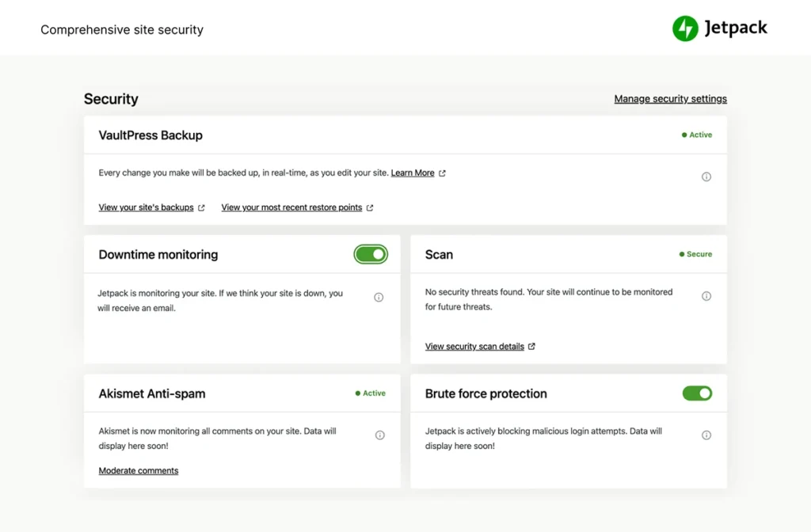This screenshot has height=532, width=811.
Task: Click external-link icon beside View your site's backups
Action: pyautogui.click(x=201, y=208)
